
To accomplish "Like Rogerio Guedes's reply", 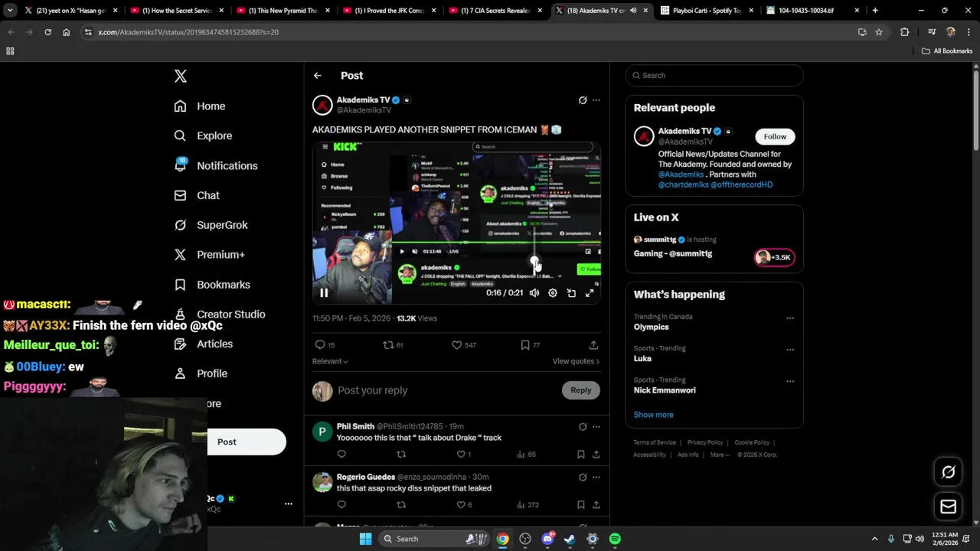I will click(461, 505).
